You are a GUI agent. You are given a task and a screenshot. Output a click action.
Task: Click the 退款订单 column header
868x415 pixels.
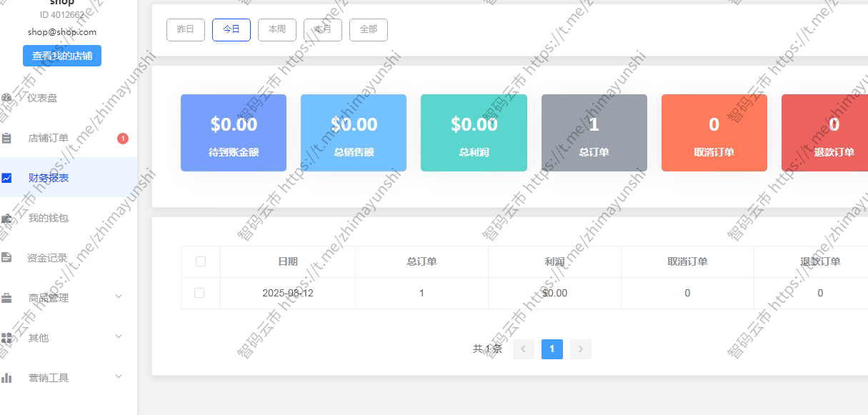pos(812,261)
